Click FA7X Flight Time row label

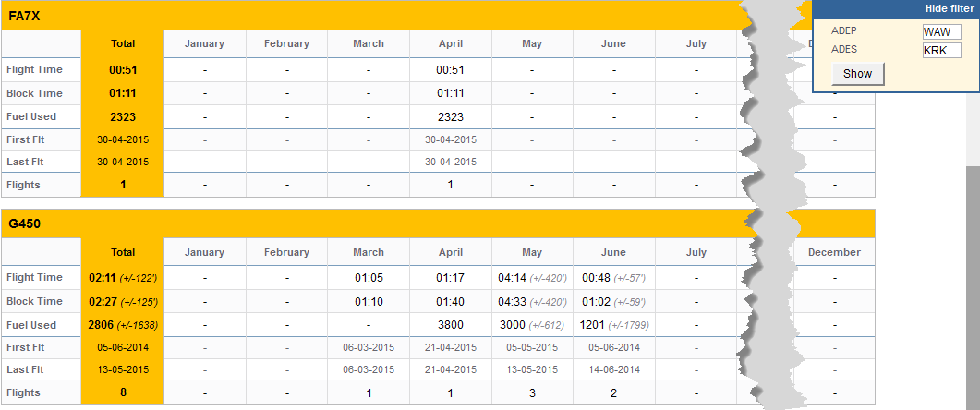pyautogui.click(x=34, y=70)
